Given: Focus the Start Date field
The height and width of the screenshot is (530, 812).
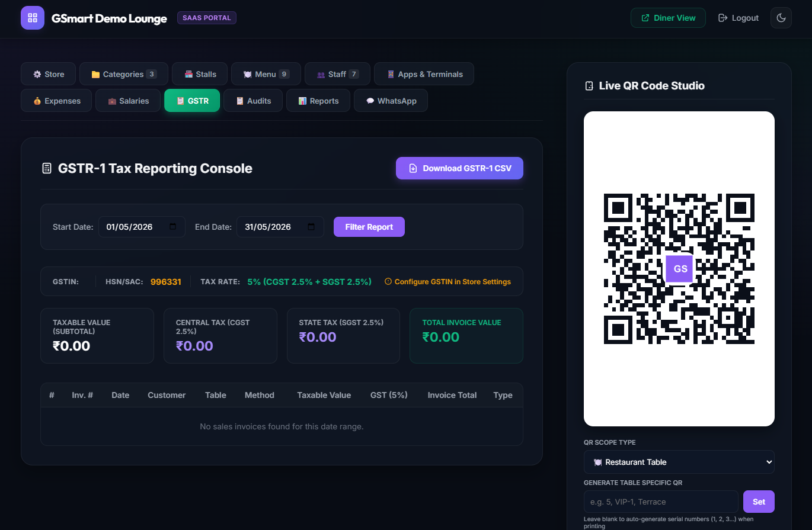Looking at the screenshot, I should tap(142, 227).
